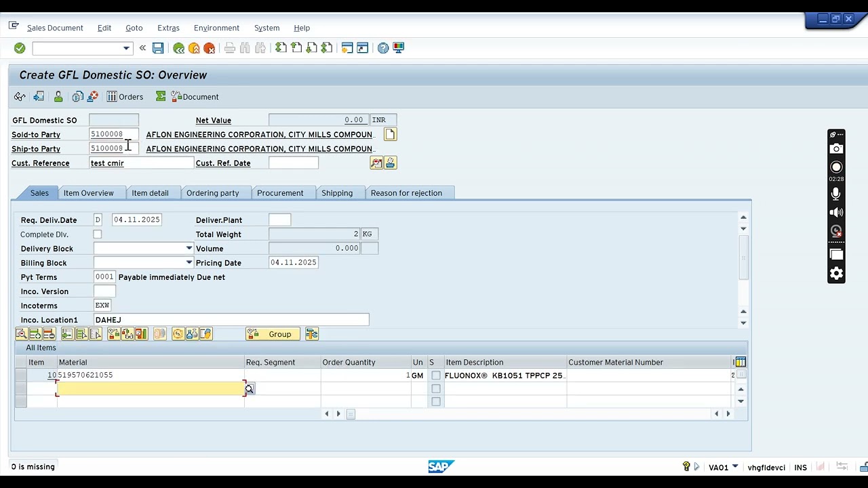
Task: Click the document icon beside Sold-to Party
Action: tap(390, 134)
